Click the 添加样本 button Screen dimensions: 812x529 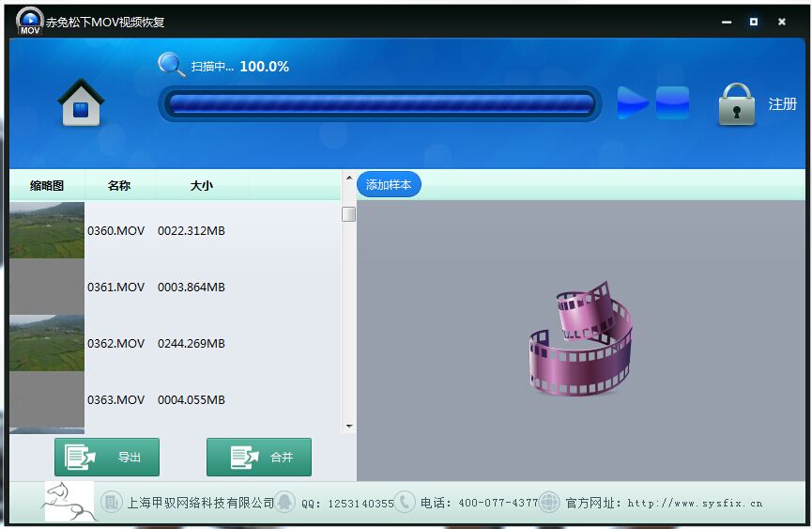tap(389, 184)
